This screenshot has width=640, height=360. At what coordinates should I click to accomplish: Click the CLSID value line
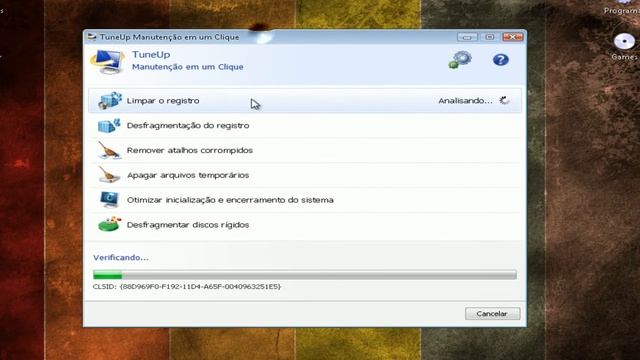click(187, 287)
